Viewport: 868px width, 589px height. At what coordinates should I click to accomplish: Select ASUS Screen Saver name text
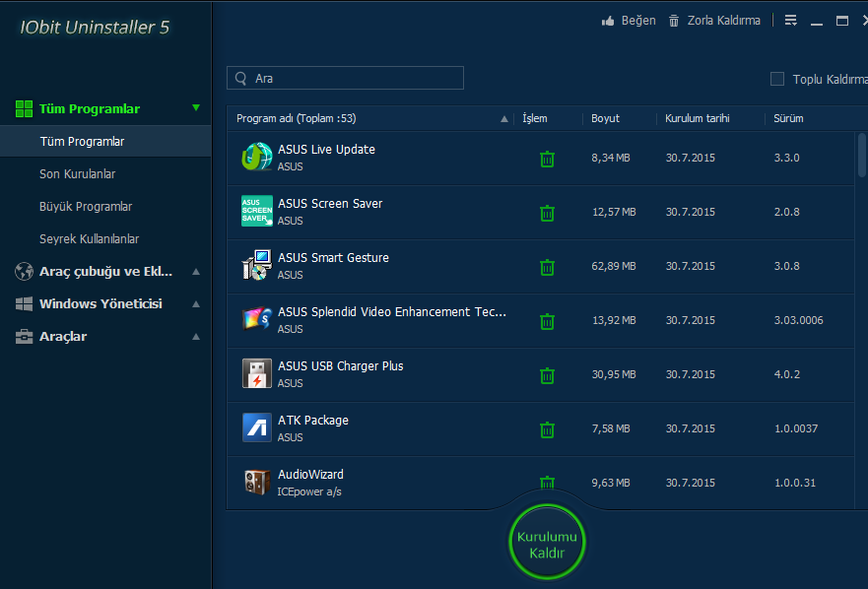(330, 204)
